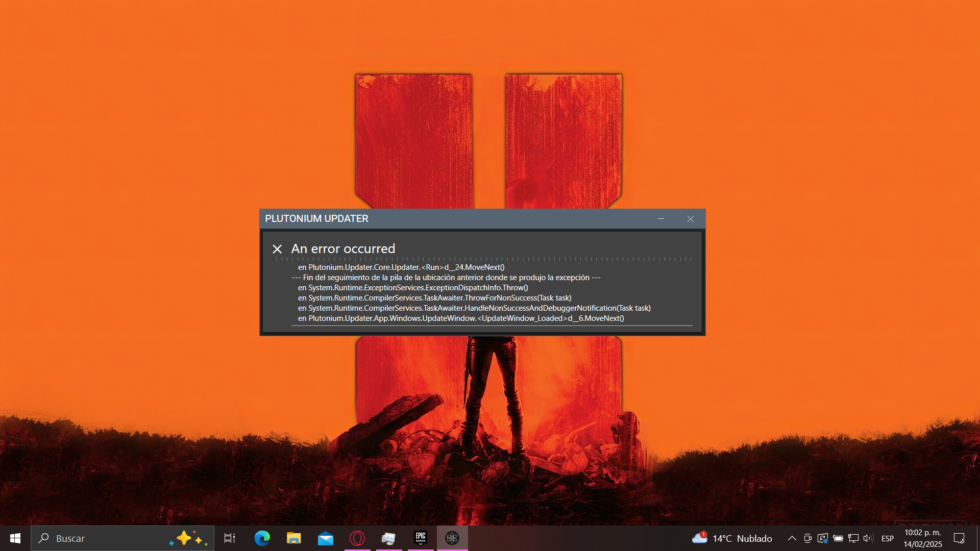Close the Plutonium Updater window
This screenshot has height=551, width=980.
pyautogui.click(x=690, y=218)
